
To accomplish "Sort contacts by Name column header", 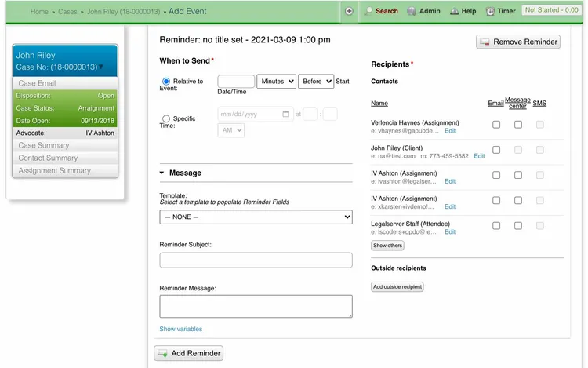I will click(379, 103).
